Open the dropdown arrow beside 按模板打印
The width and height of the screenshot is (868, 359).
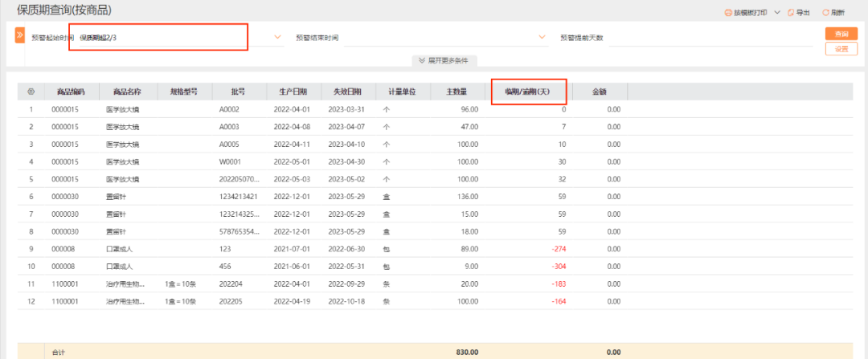[x=777, y=12]
